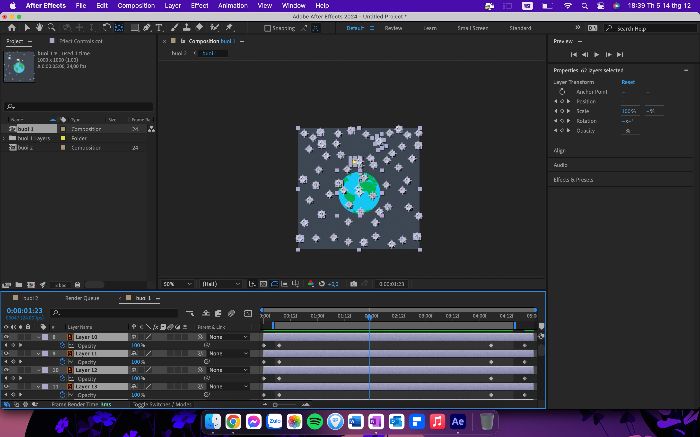700x437 pixels.
Task: Select the Hand tool
Action: tap(39, 28)
